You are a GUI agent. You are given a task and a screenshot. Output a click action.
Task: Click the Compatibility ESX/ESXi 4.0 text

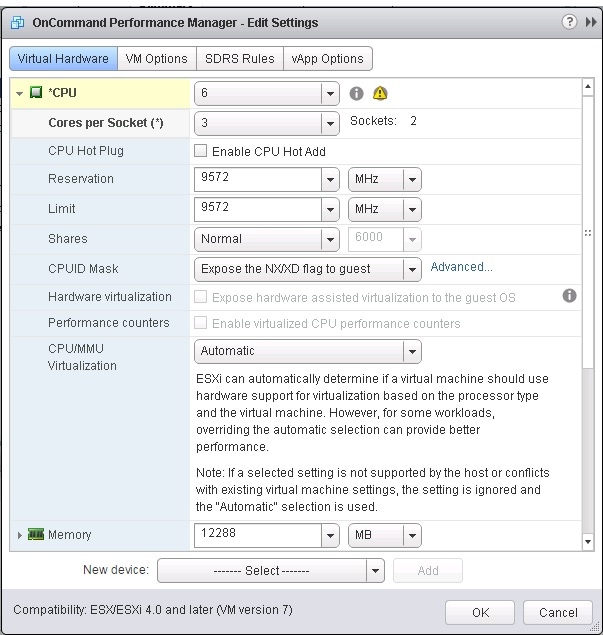pos(153,610)
